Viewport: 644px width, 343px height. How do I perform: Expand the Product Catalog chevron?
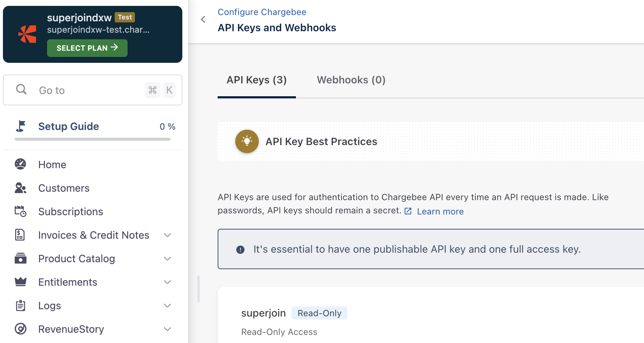point(167,259)
